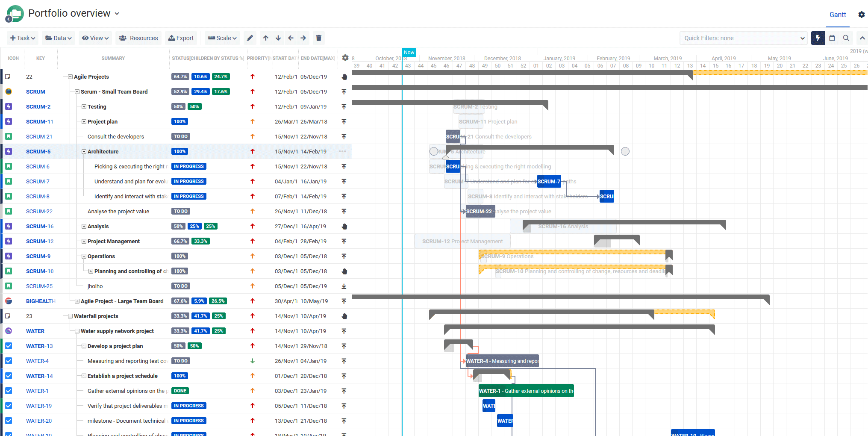Toggle the checkbox icon for WATER-13
The height and width of the screenshot is (436, 868).
pyautogui.click(x=9, y=346)
